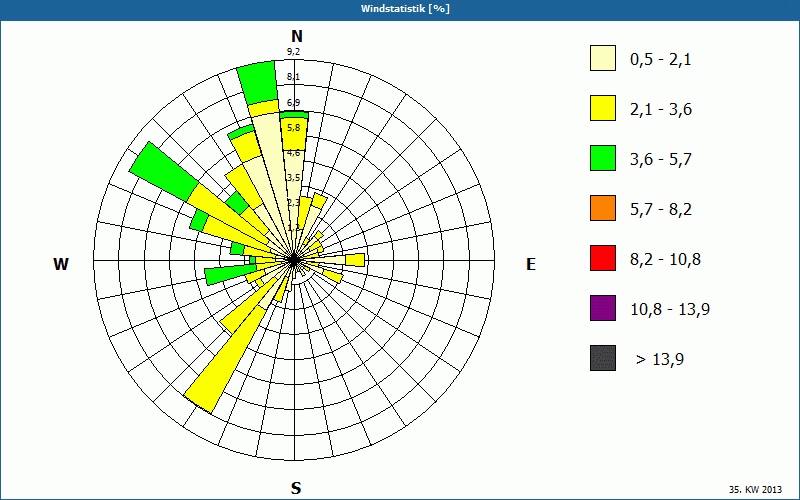800x500 pixels.
Task: Click the green tip of the north-northwest bar
Action: pyautogui.click(x=257, y=82)
